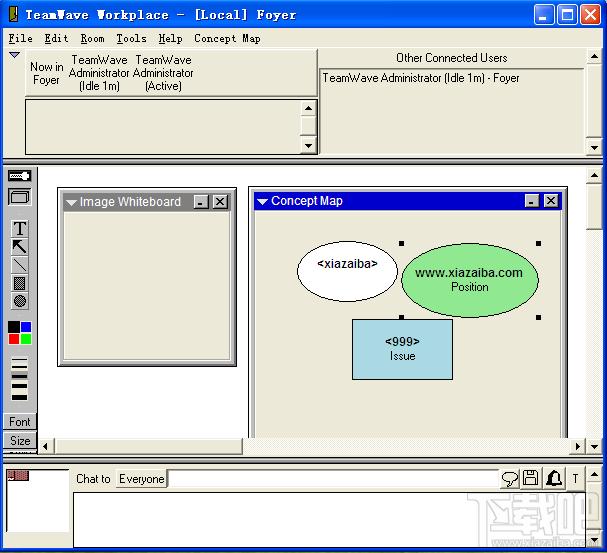Maximize the TeamWave Workplace window
The width and height of the screenshot is (607, 553).
point(567,15)
